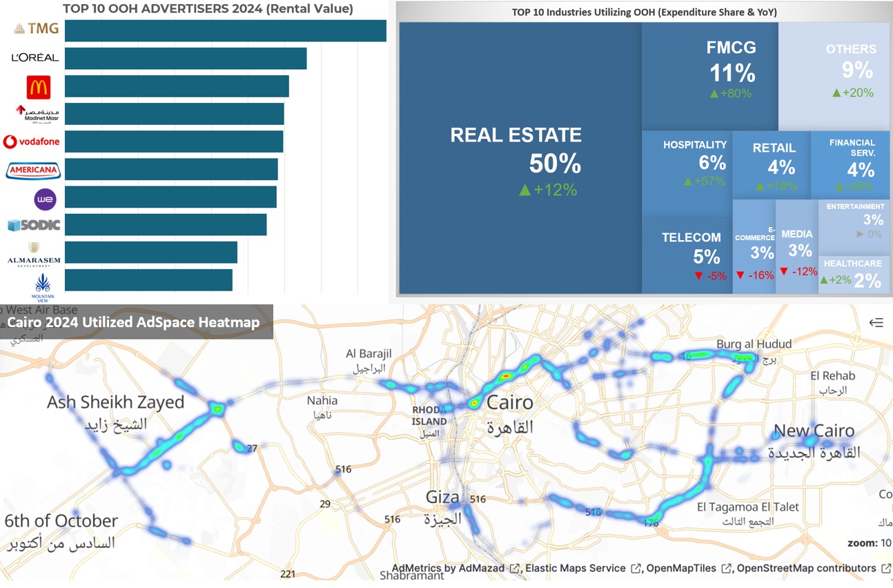Click the Vodafone logo

coord(32,142)
